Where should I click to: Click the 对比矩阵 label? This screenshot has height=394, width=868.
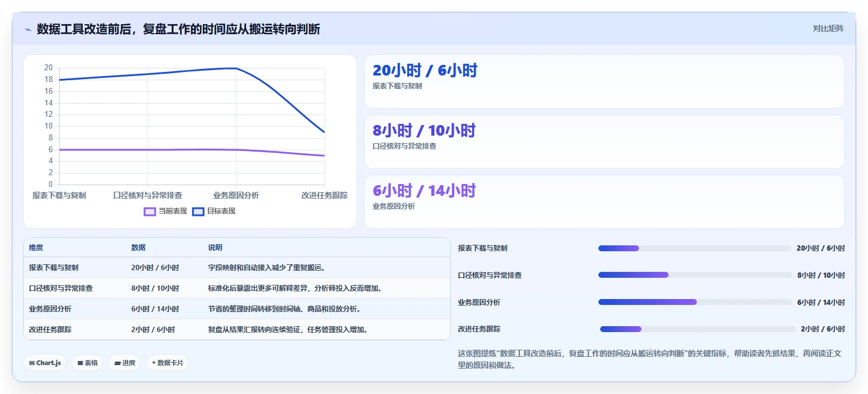coord(828,28)
